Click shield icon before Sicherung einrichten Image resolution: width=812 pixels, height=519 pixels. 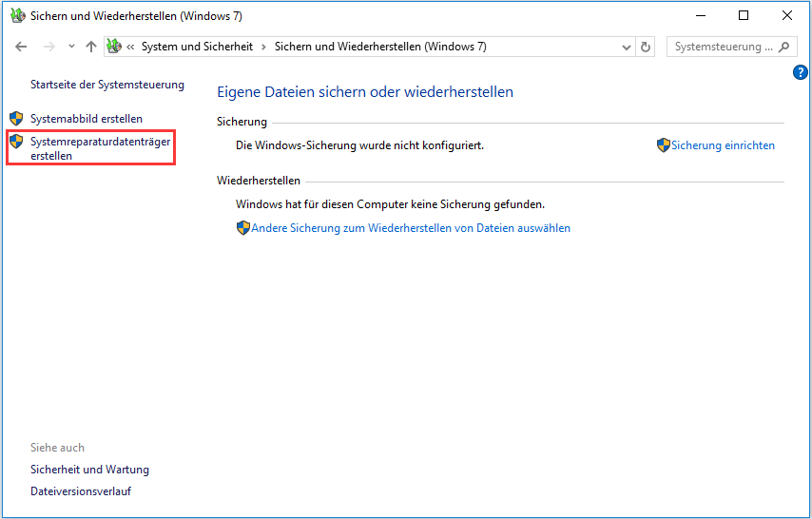[664, 145]
